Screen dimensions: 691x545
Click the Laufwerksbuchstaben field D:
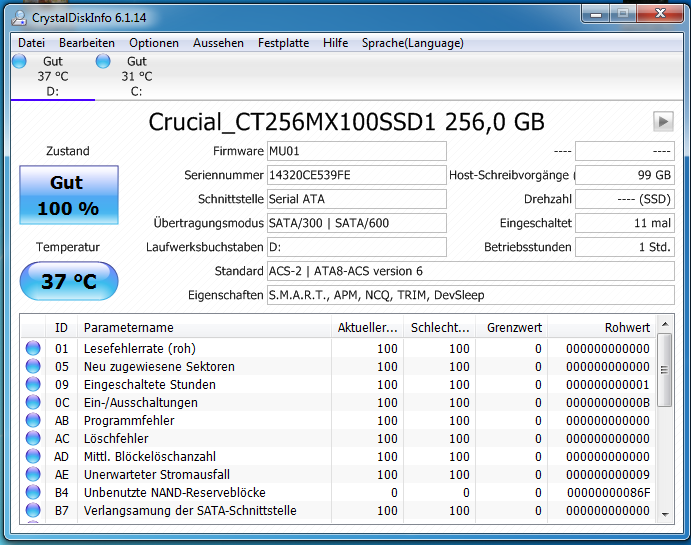coord(357,247)
